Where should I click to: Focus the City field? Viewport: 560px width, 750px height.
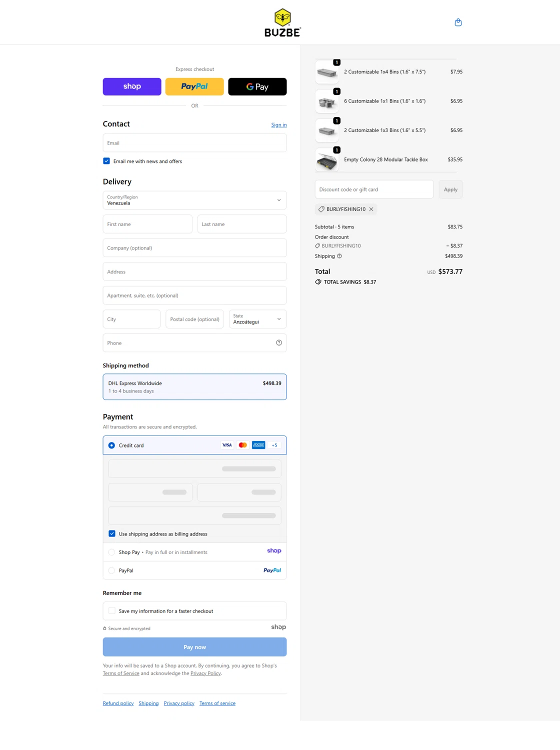click(x=131, y=319)
